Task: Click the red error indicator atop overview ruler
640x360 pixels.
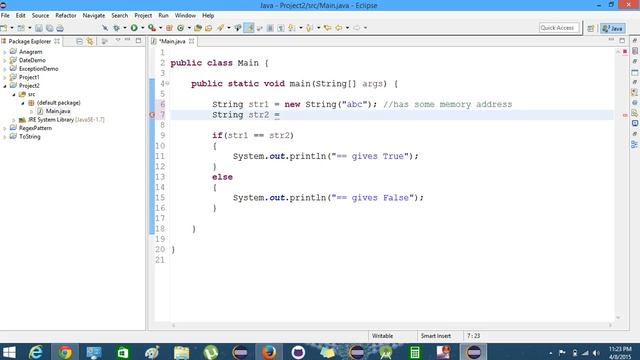Action: pyautogui.click(x=625, y=51)
